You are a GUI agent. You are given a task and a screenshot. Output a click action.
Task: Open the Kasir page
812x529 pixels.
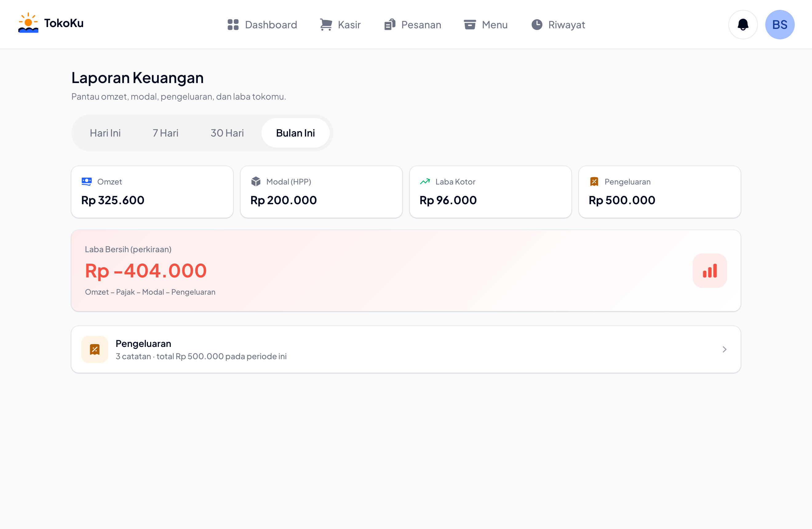tap(340, 25)
